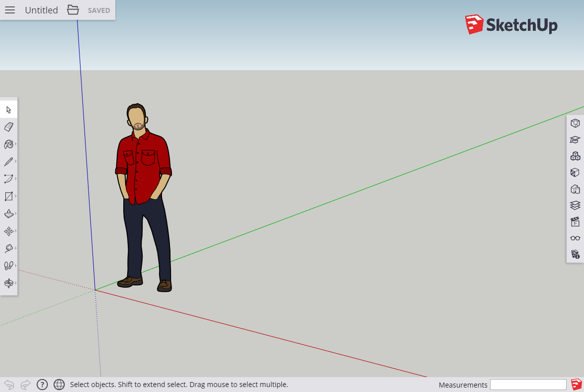Open the language globe selector
Screen dimensions: 584x392
59,385
